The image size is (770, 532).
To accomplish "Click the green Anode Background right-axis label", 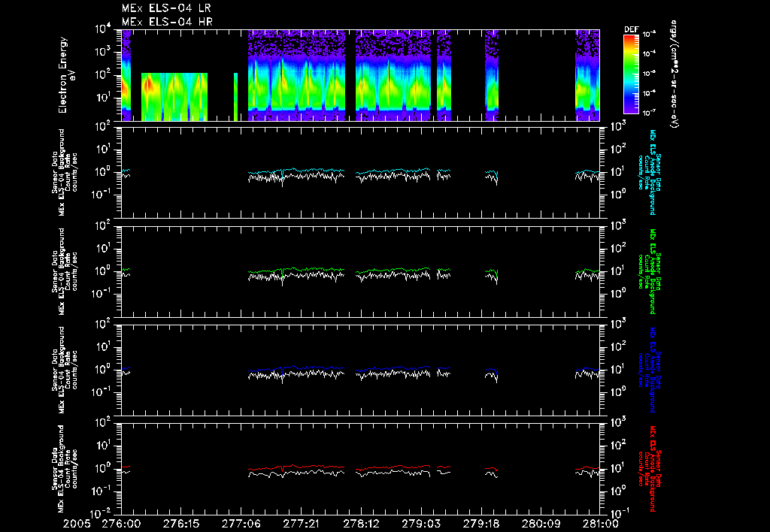I will click(649, 271).
